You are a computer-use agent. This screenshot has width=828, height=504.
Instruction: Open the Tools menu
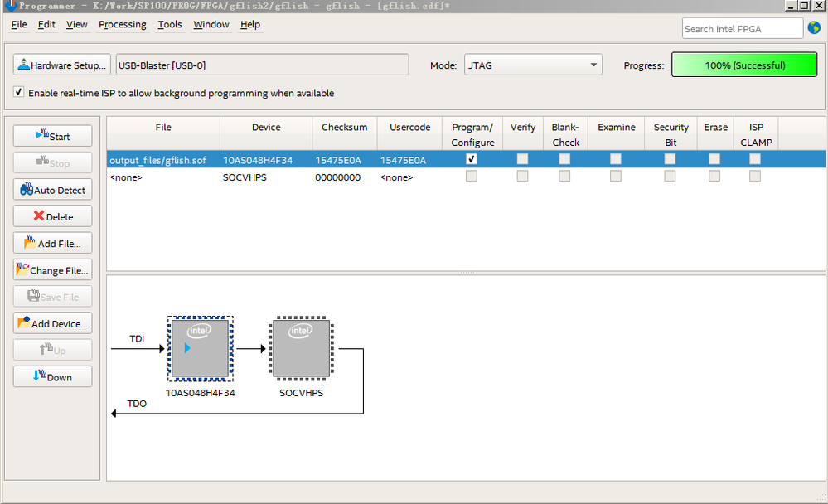(170, 24)
